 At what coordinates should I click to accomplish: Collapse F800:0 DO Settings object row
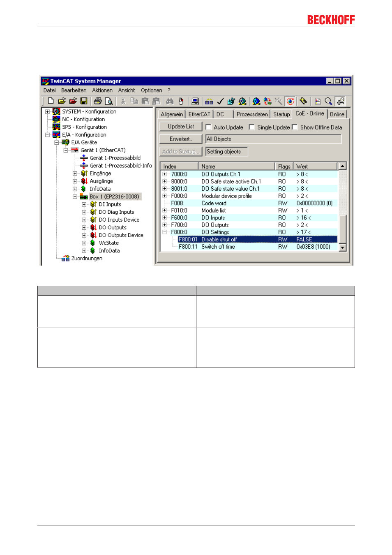165,232
